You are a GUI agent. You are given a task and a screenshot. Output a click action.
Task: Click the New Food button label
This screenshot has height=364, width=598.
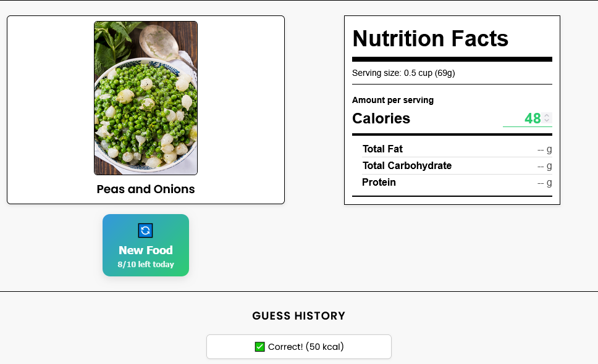146,250
